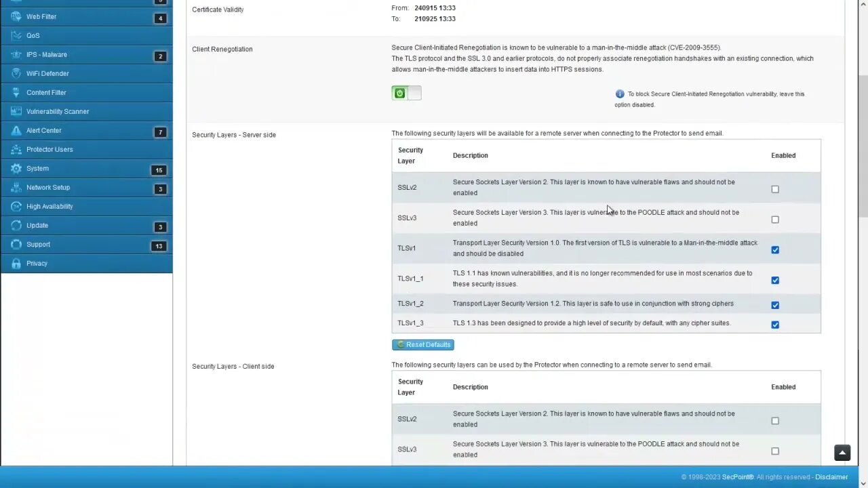The height and width of the screenshot is (488, 868).
Task: Click the IPS - Malware icon
Action: (x=16, y=54)
